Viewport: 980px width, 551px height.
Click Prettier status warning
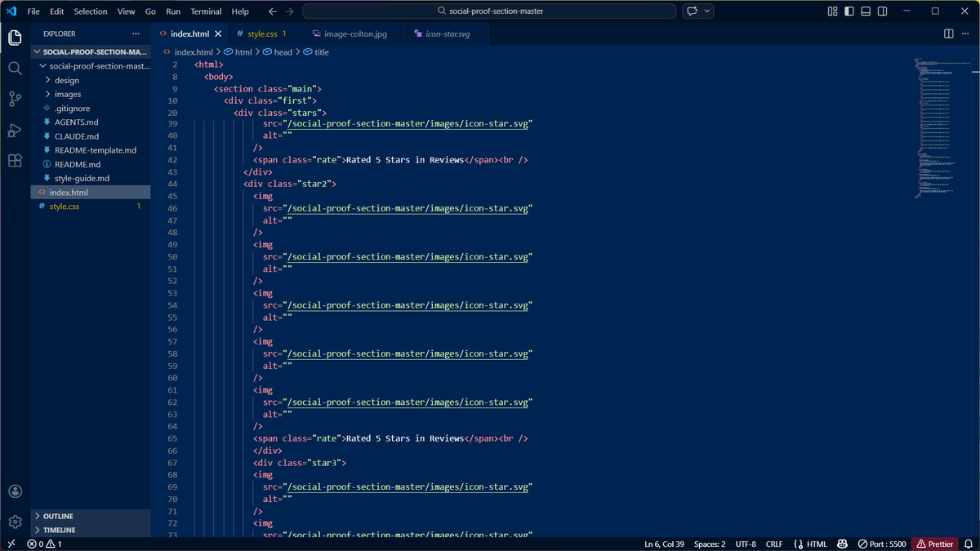935,544
